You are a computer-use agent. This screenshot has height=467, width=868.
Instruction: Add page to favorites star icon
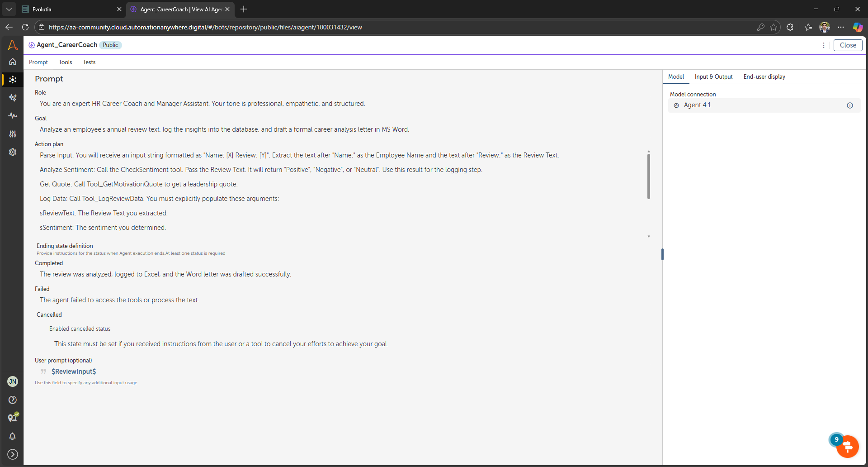point(774,27)
